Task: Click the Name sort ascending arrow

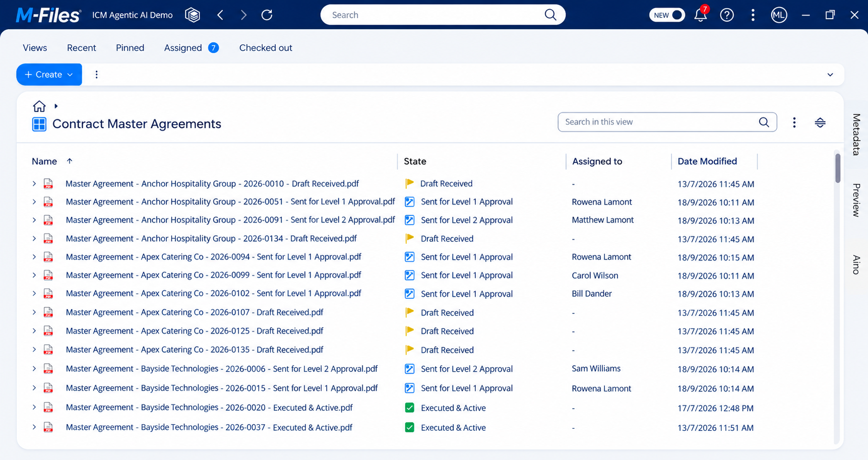Action: coord(70,161)
